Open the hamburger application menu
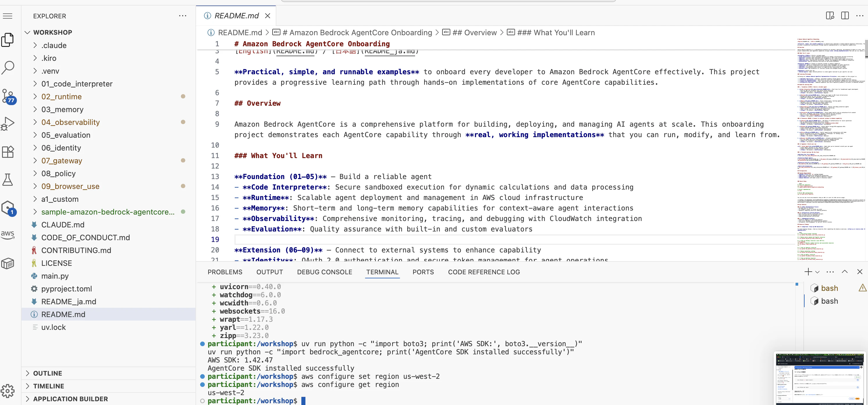Viewport: 868px width, 405px height. pyautogui.click(x=8, y=16)
